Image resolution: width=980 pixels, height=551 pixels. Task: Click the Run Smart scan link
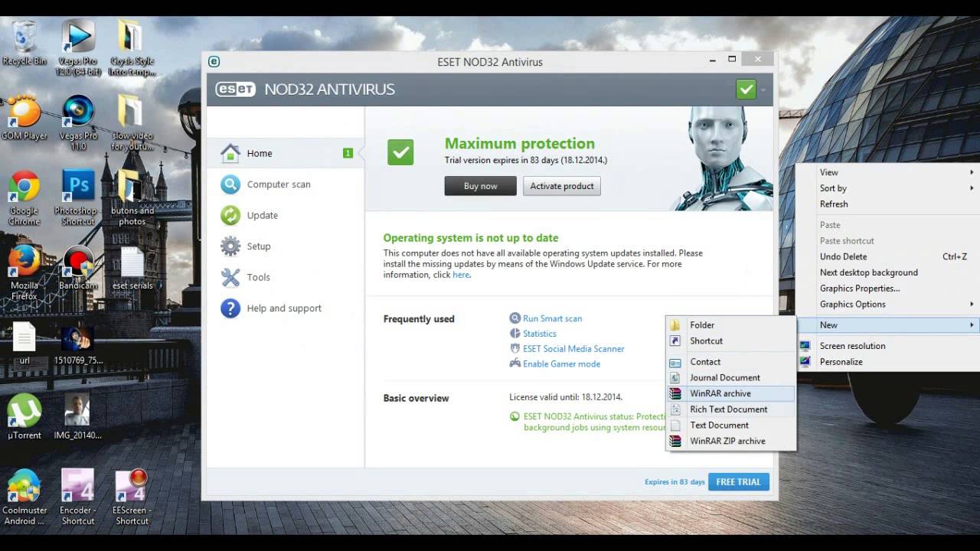552,318
